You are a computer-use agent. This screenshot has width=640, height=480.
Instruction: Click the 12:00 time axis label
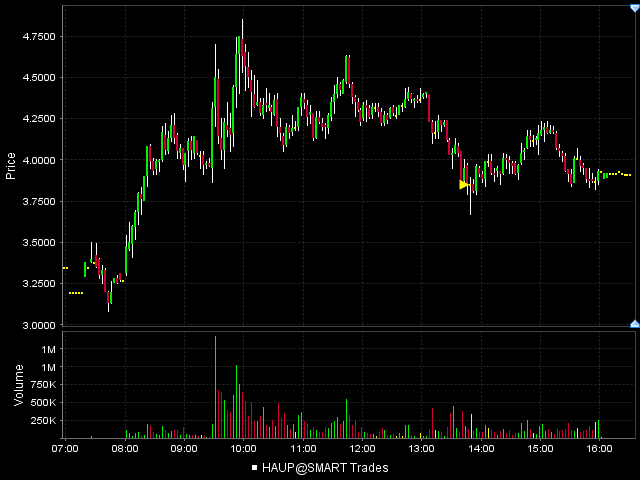[x=362, y=449]
